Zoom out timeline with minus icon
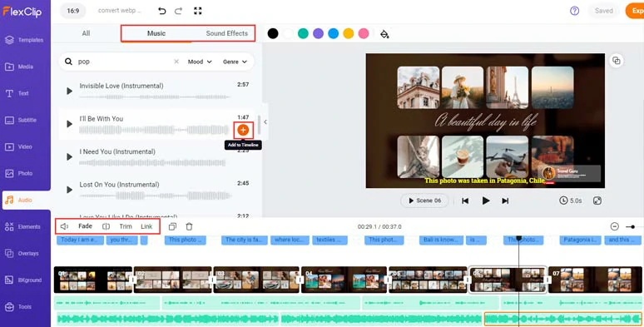 614,227
